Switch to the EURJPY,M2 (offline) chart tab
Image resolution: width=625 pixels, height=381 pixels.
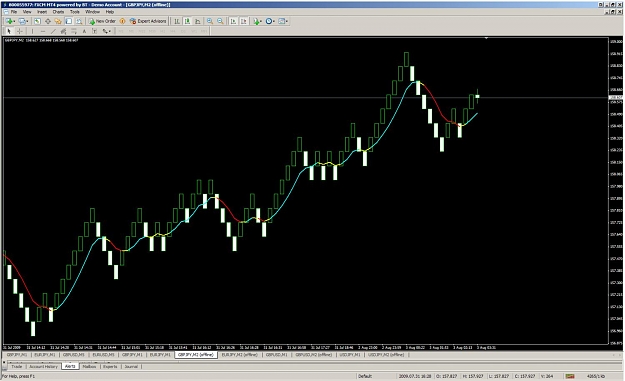[240, 354]
